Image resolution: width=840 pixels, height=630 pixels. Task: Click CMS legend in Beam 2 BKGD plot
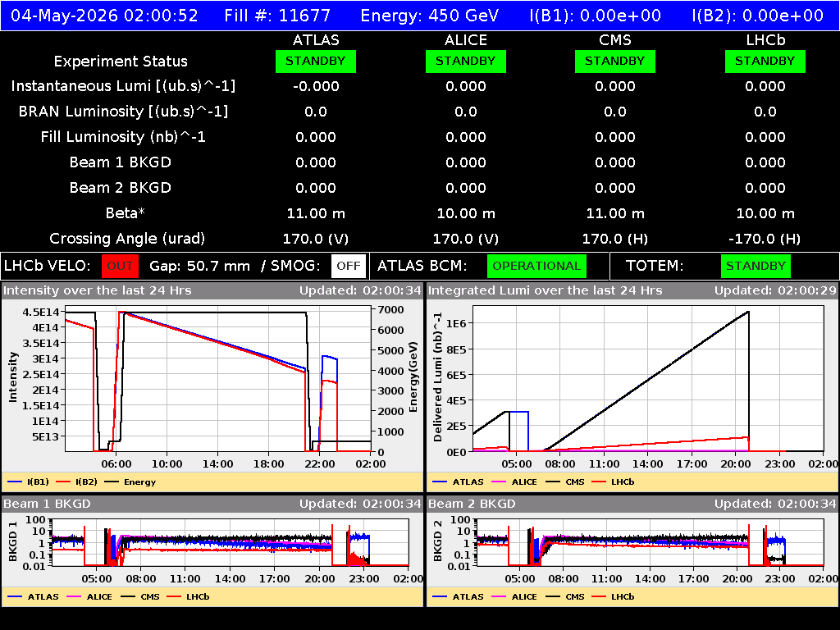tap(565, 596)
